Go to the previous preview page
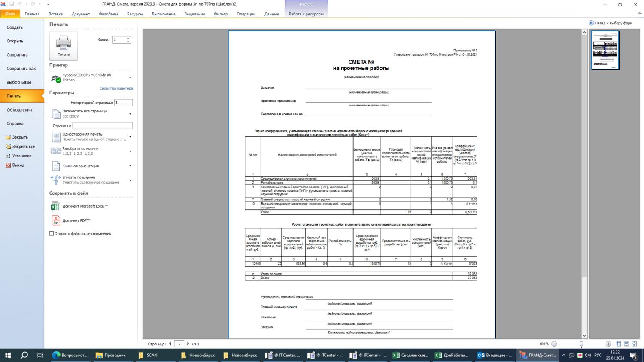This screenshot has height=362, width=644. click(170, 344)
